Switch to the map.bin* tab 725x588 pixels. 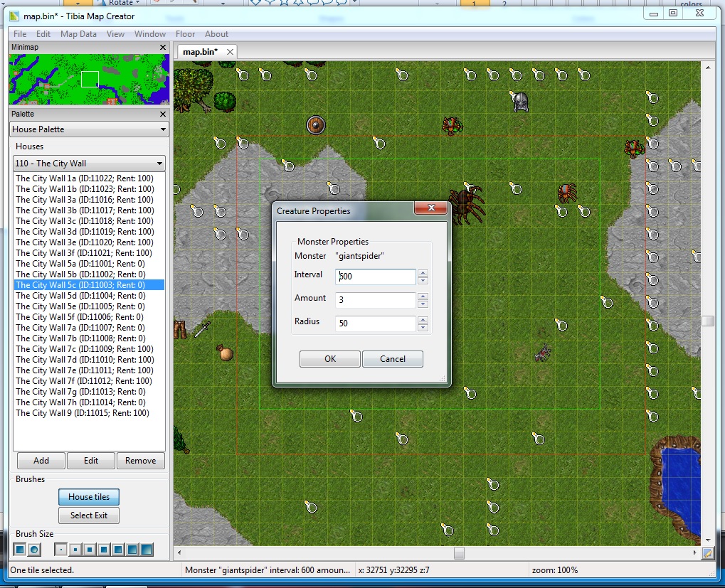point(200,52)
